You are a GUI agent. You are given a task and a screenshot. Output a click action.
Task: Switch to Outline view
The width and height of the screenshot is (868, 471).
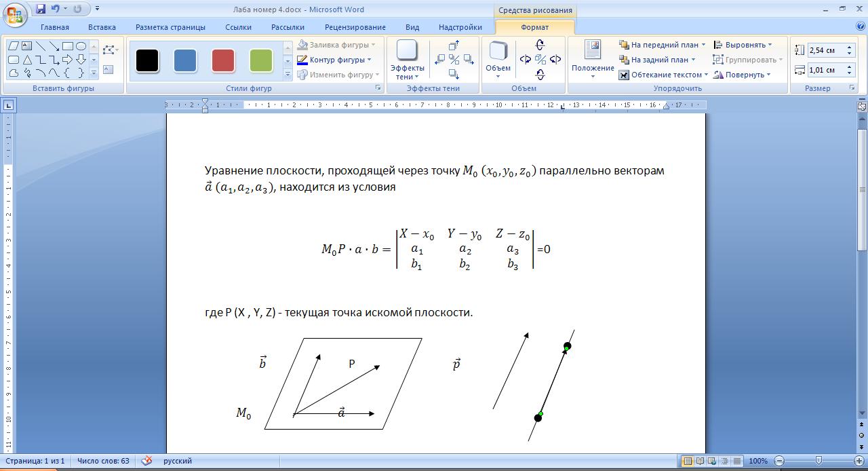click(x=724, y=461)
